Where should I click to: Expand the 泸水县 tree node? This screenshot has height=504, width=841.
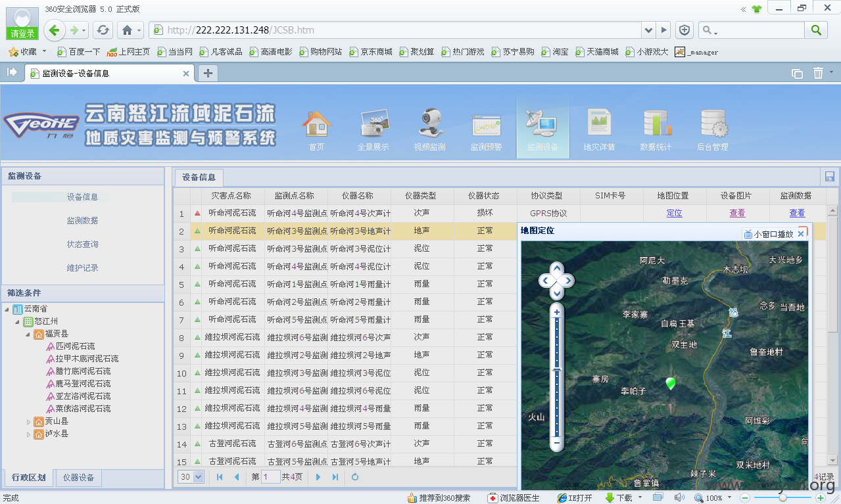28,434
